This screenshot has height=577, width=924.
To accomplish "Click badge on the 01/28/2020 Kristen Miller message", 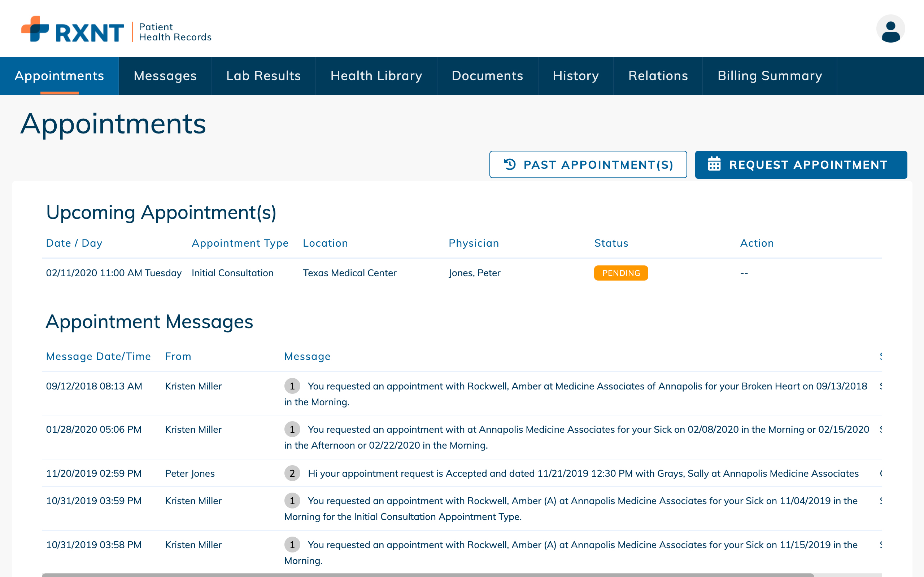I will click(292, 429).
